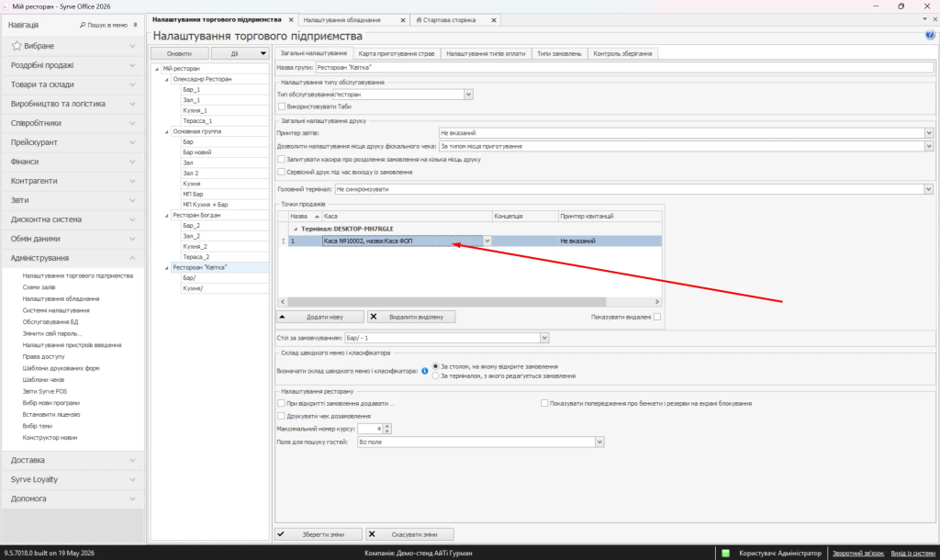Collapse Основная группа tree node

click(x=167, y=131)
